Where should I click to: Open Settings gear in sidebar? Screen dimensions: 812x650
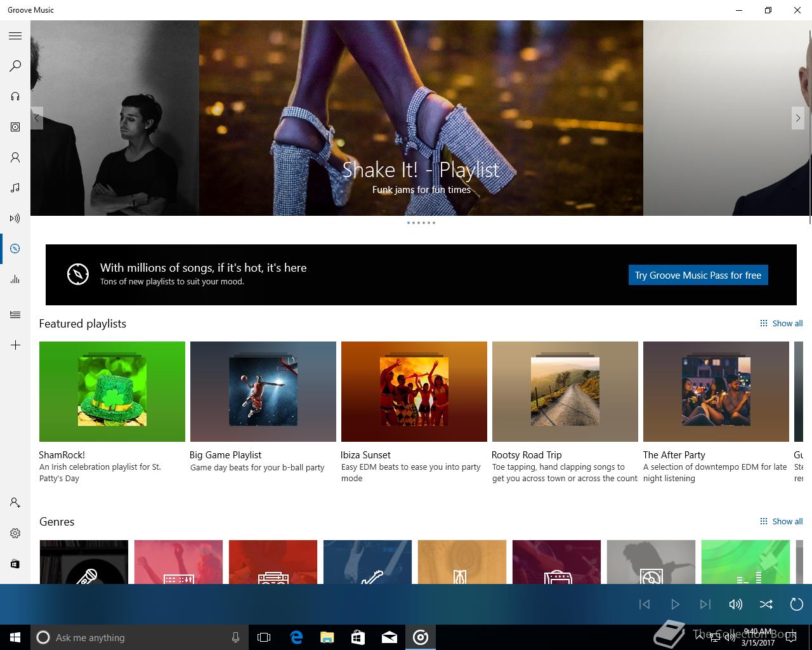point(15,533)
